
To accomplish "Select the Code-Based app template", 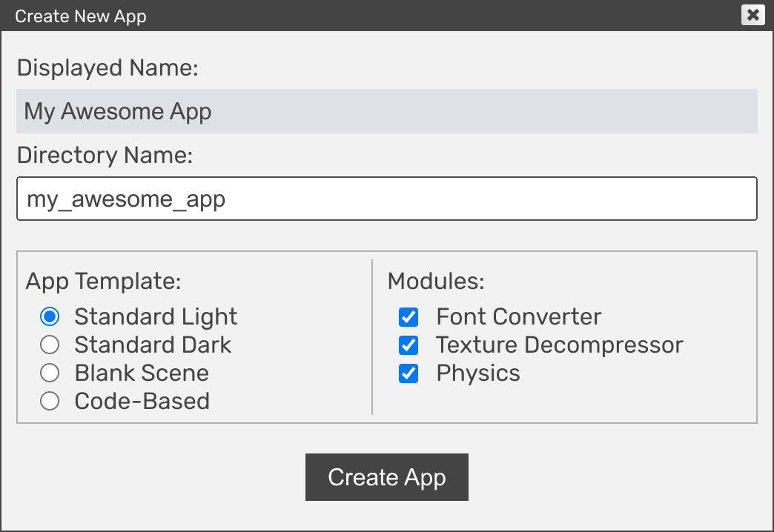I will point(49,401).
